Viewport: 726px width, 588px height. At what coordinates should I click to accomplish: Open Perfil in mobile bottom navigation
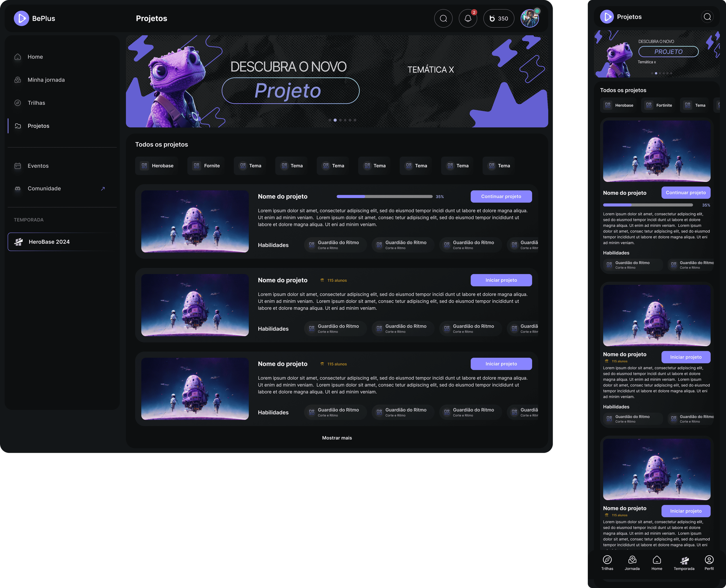pyautogui.click(x=709, y=563)
